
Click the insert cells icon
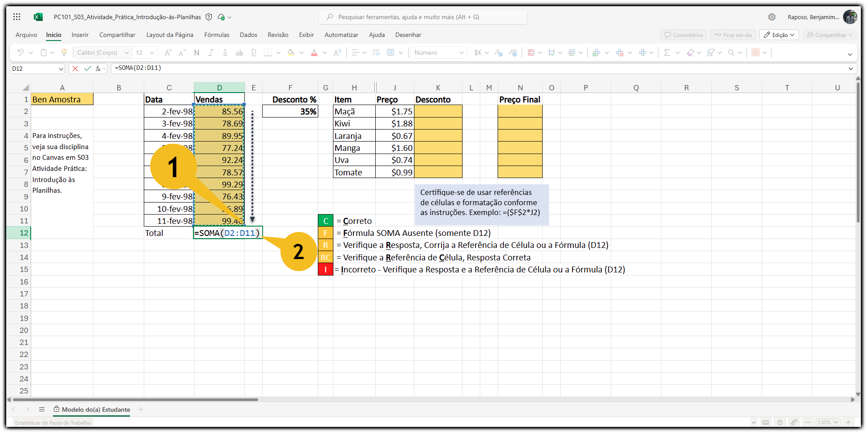596,53
